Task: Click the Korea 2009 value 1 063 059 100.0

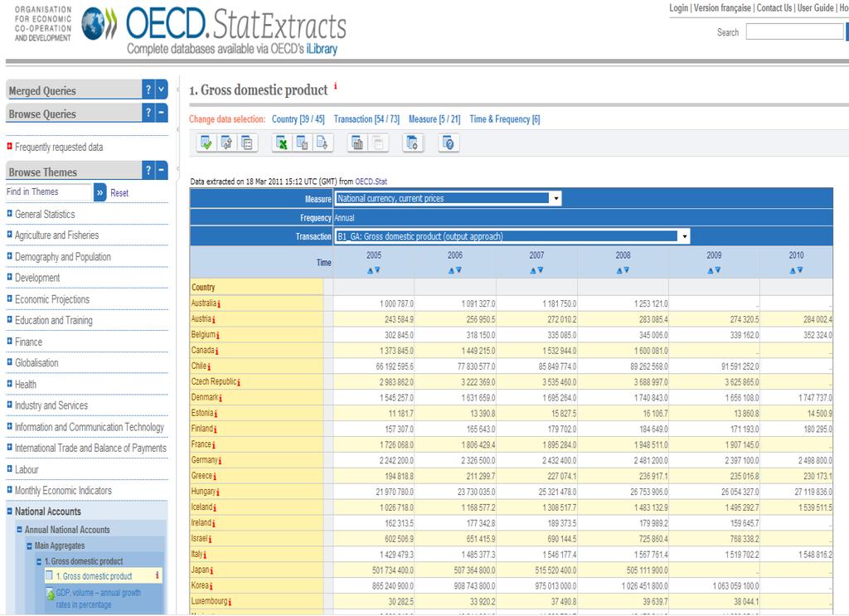Action: click(x=735, y=585)
